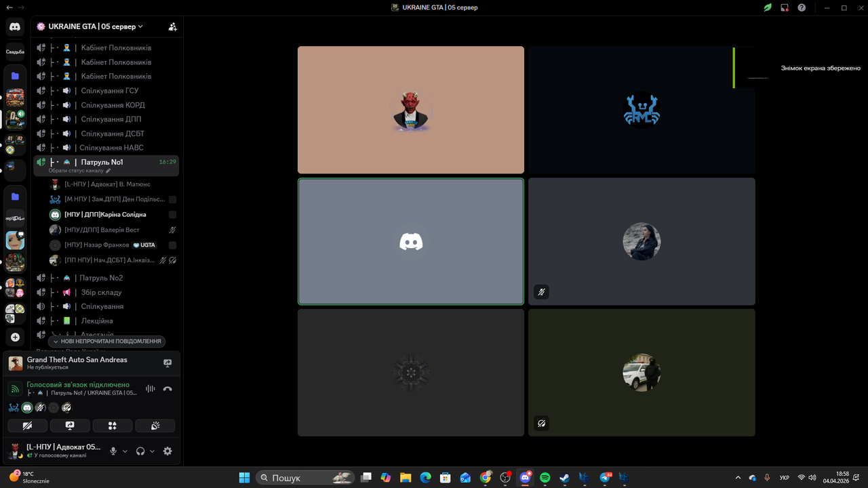Join the Збір складу voice channel
The image size is (868, 488).
coord(106,292)
